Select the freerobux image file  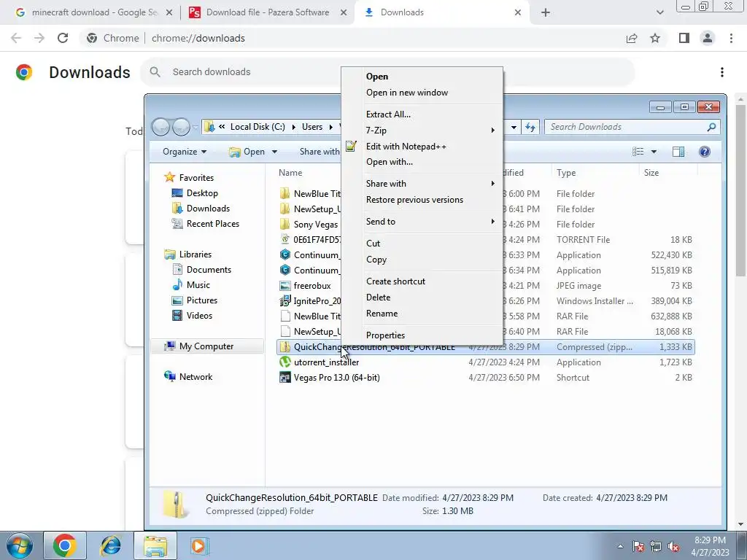(x=312, y=286)
